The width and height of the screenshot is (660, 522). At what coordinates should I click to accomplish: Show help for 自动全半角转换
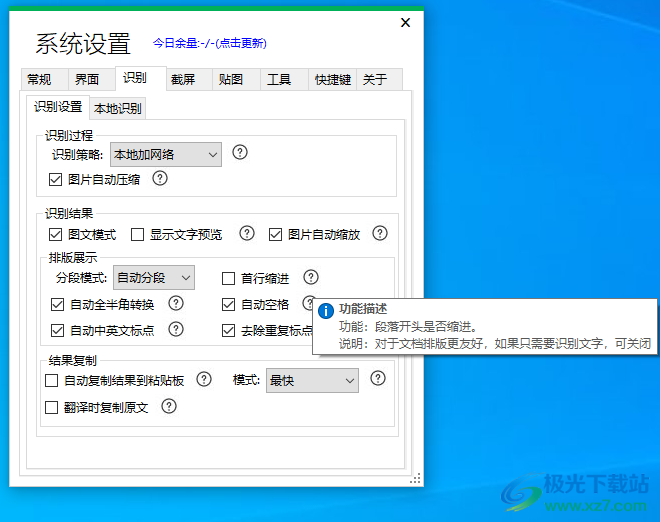(x=176, y=303)
